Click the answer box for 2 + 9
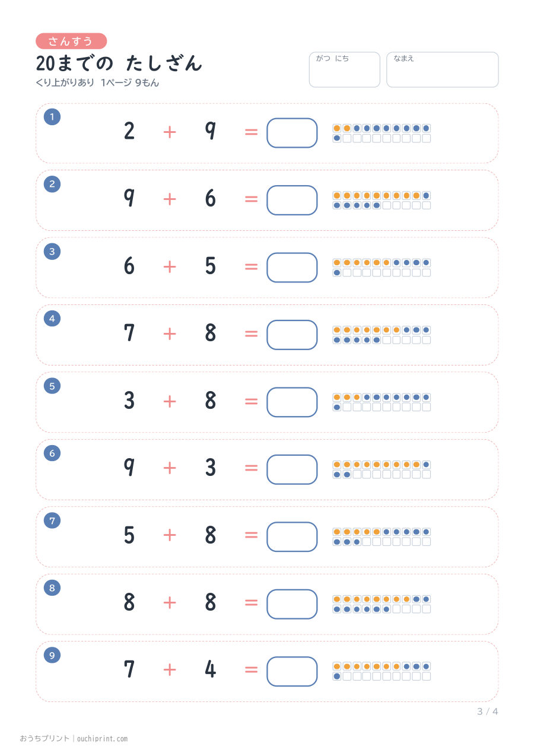The width and height of the screenshot is (534, 756). click(x=292, y=133)
